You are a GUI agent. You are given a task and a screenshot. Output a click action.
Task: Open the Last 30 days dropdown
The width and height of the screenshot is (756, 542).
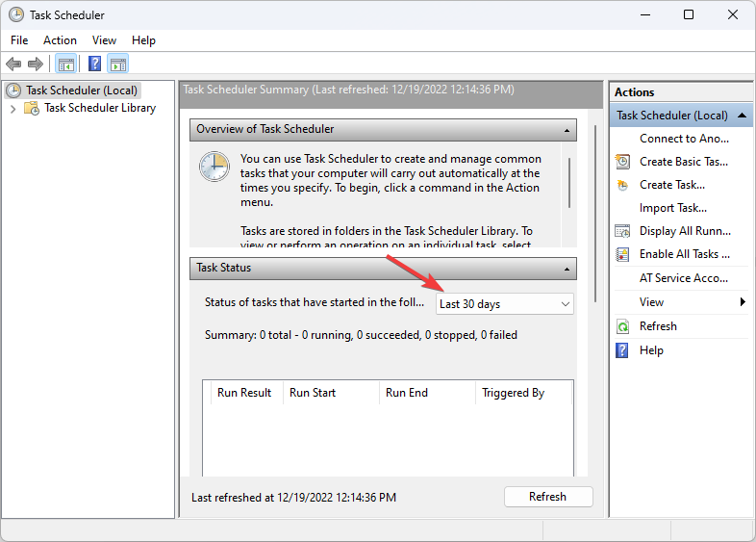pyautogui.click(x=504, y=304)
